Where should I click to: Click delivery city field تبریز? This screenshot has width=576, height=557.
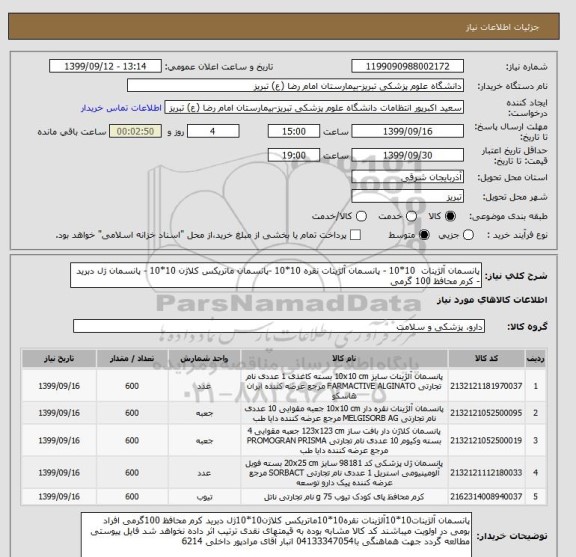407,197
